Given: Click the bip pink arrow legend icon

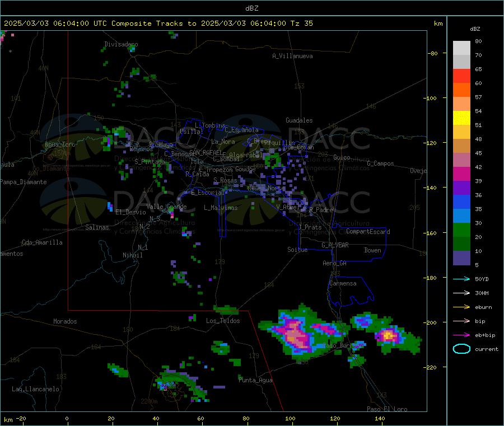Looking at the screenshot, I should point(461,321).
